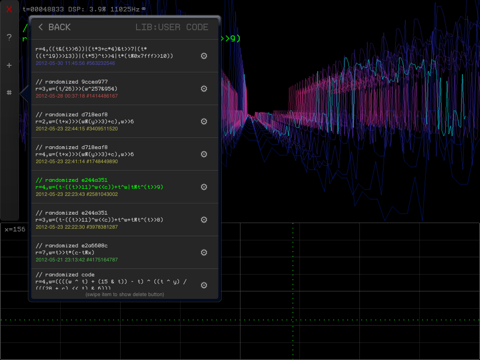Open details of the 2012-05-30 11:45:56 entry
Image resolution: width=480 pixels, height=360 pixels.
coord(204,56)
